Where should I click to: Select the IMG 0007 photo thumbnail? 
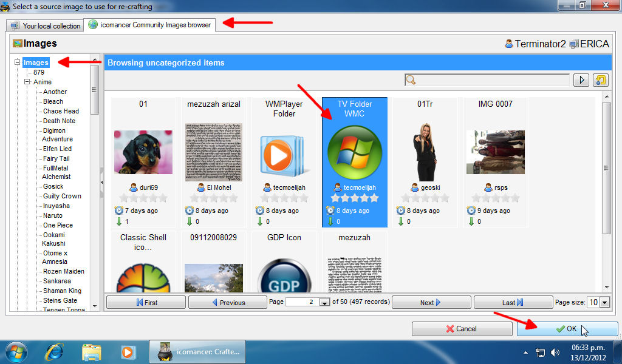click(x=496, y=152)
